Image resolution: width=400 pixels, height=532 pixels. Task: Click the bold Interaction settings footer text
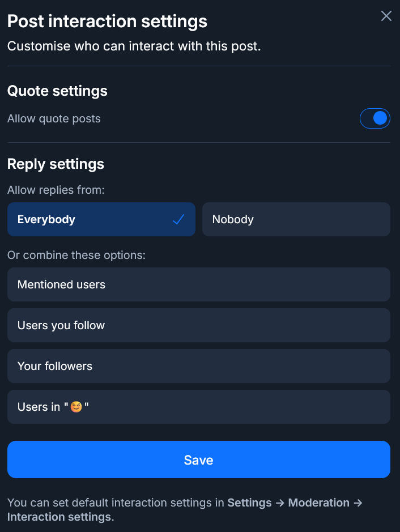pyautogui.click(x=59, y=517)
